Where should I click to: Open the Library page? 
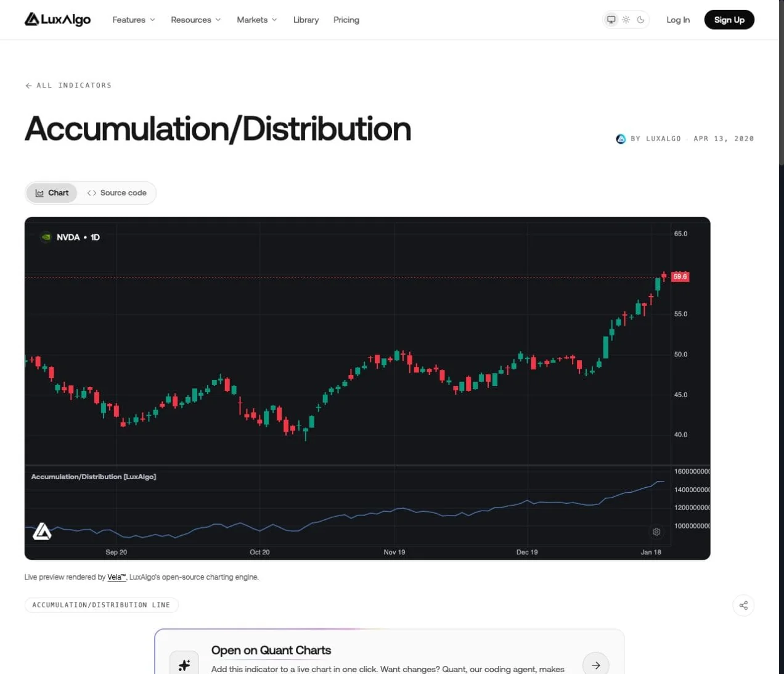coord(306,20)
